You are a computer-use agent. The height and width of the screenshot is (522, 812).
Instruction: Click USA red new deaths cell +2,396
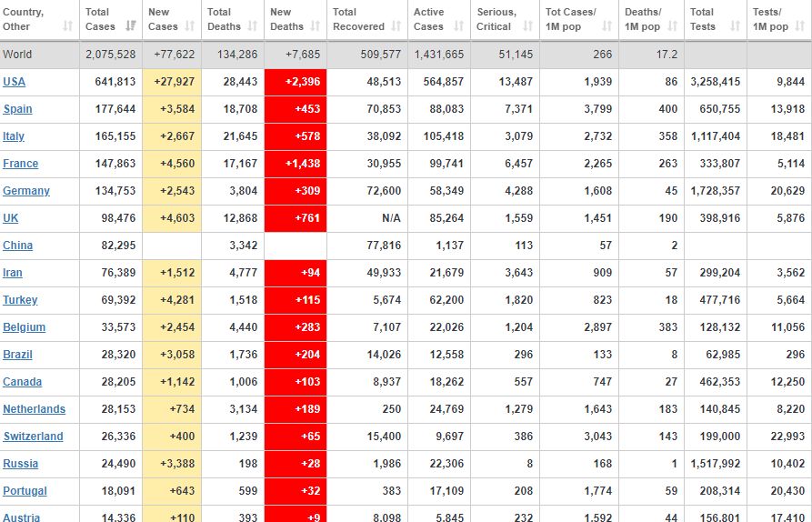pos(296,82)
